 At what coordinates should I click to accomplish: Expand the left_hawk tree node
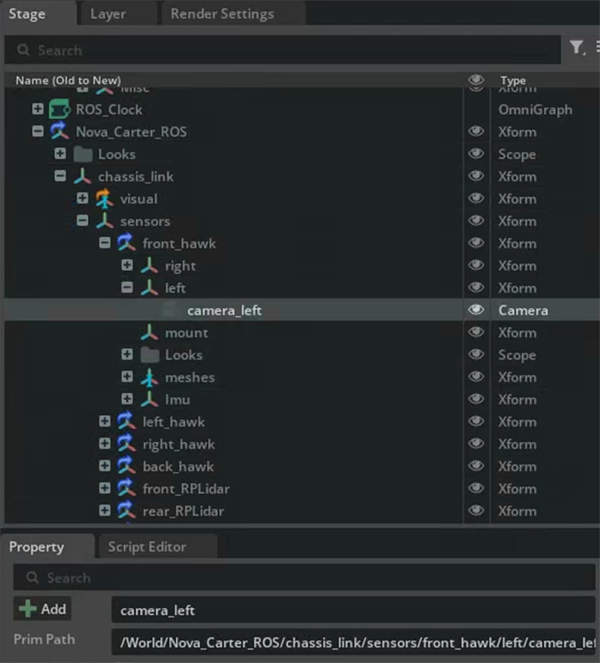(x=105, y=422)
